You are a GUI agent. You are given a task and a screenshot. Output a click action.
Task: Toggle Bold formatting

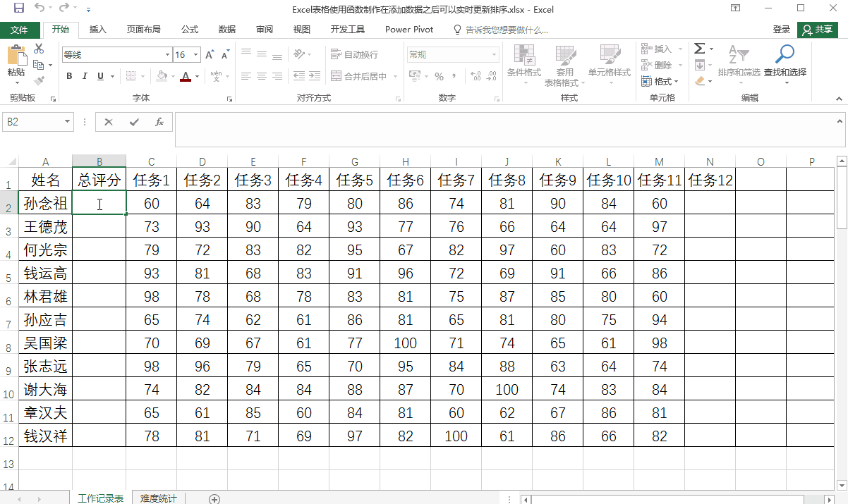[69, 76]
